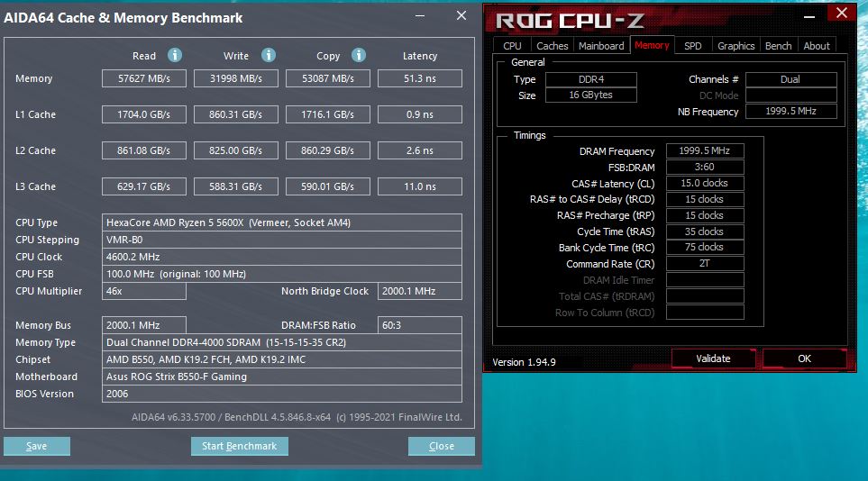Click the Write info icon
Screen dimensions: 868x481
(x=269, y=55)
